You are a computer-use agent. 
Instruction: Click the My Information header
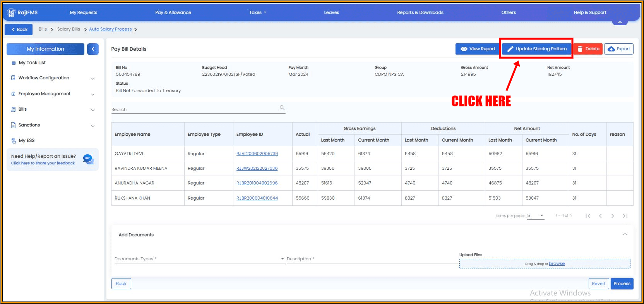[x=45, y=49]
